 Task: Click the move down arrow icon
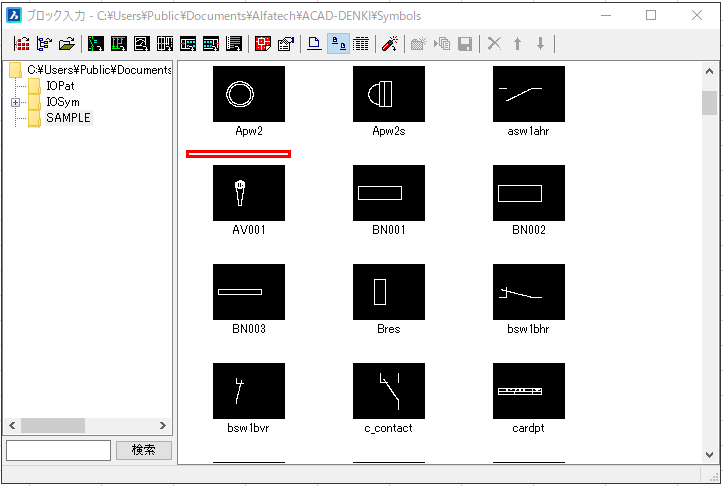coord(540,44)
